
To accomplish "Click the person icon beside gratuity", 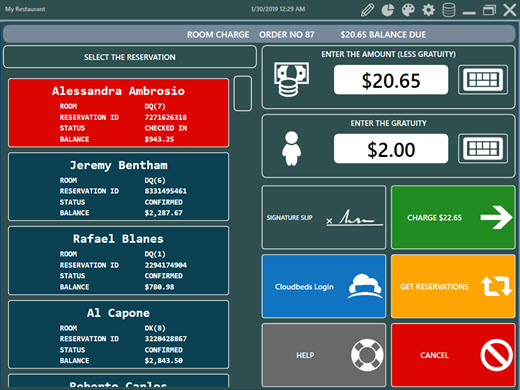I will click(291, 148).
